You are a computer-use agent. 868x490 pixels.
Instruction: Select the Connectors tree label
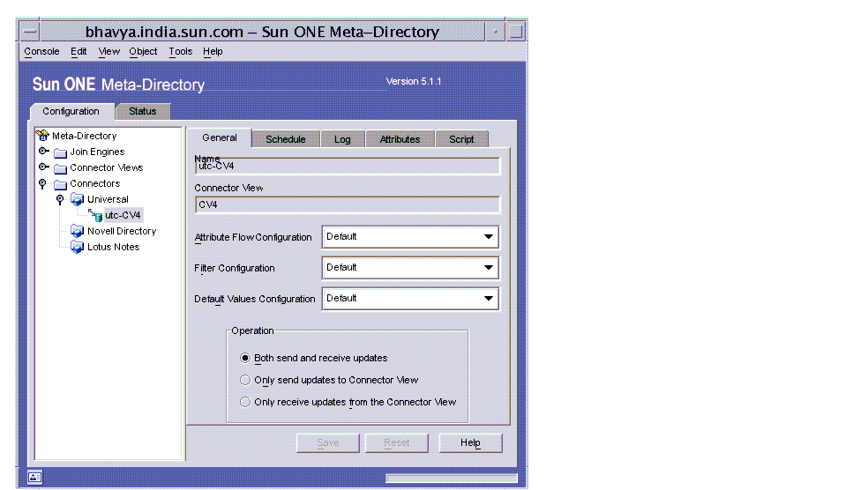[95, 183]
